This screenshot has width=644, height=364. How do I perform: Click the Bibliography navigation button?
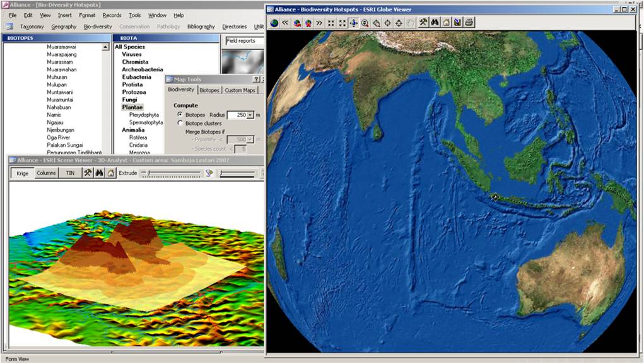tap(201, 26)
